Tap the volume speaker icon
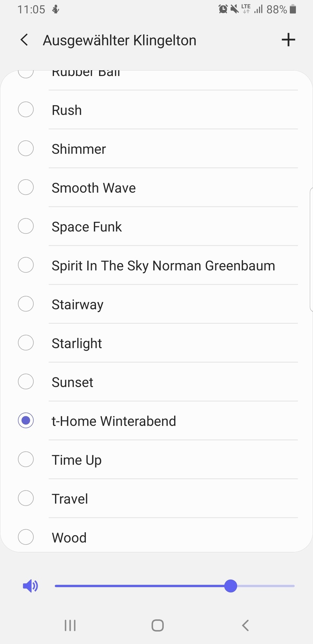The height and width of the screenshot is (644, 313). click(31, 586)
